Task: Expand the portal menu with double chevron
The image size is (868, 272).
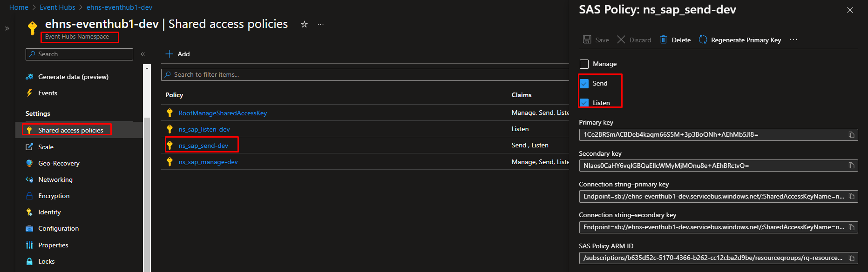Action: (x=7, y=28)
